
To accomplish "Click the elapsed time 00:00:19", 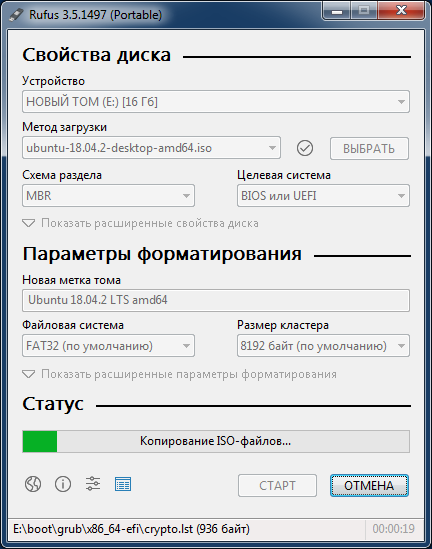I will (393, 529).
